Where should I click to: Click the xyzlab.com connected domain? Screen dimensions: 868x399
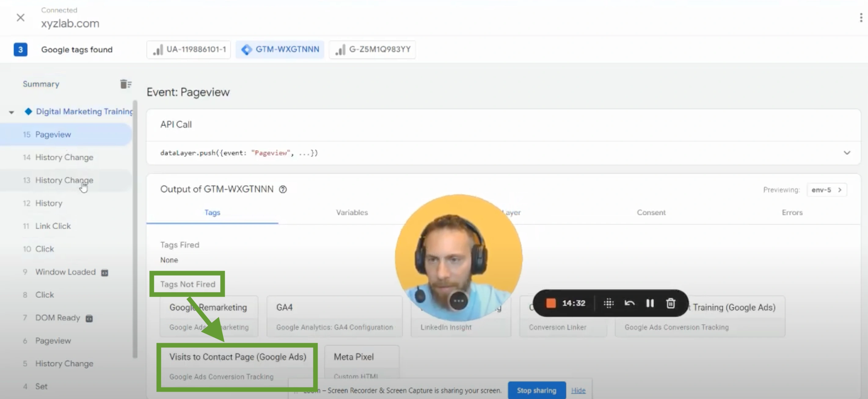click(70, 23)
